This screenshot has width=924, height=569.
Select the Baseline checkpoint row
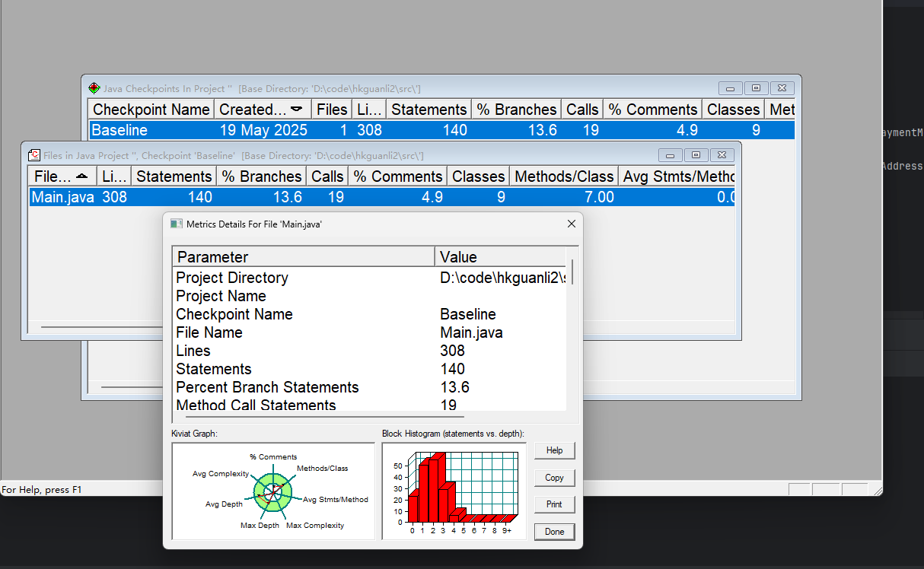pos(441,130)
